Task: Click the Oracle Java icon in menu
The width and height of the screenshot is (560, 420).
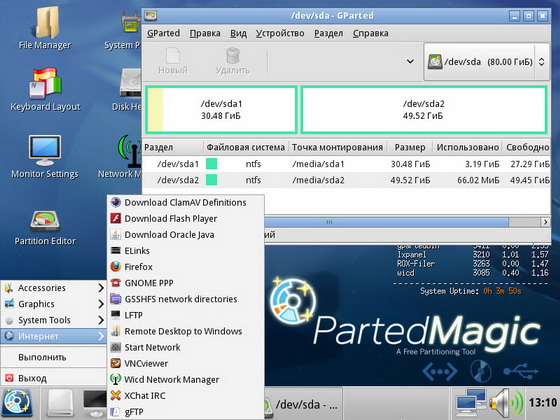Action: tap(115, 235)
